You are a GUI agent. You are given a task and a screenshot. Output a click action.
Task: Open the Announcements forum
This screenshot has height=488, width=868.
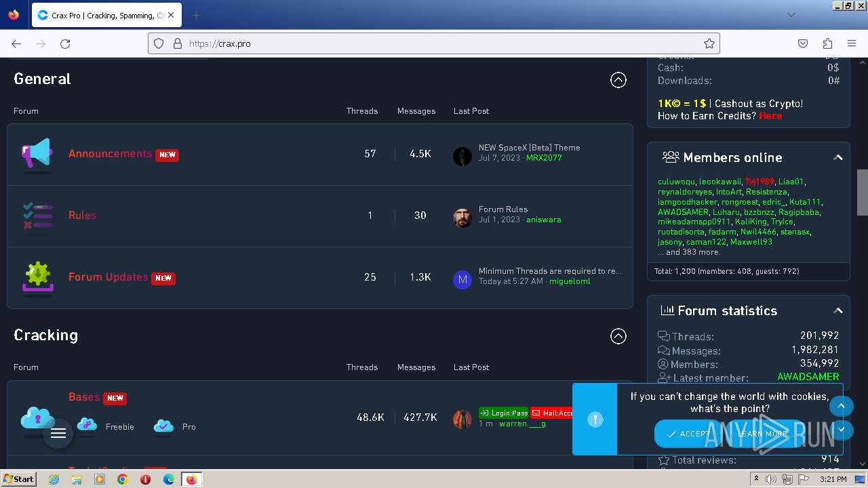pos(110,154)
